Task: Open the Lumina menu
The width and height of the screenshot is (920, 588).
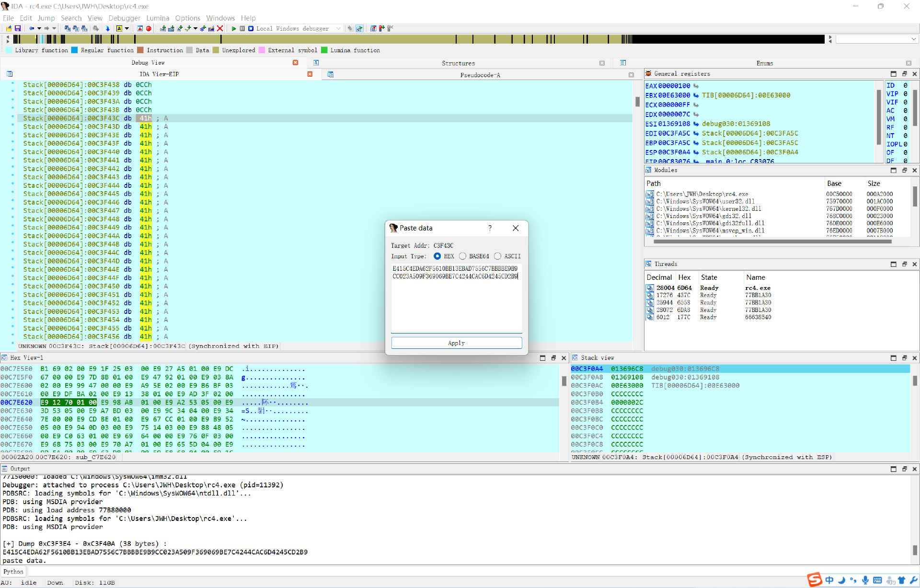Action: tap(158, 18)
